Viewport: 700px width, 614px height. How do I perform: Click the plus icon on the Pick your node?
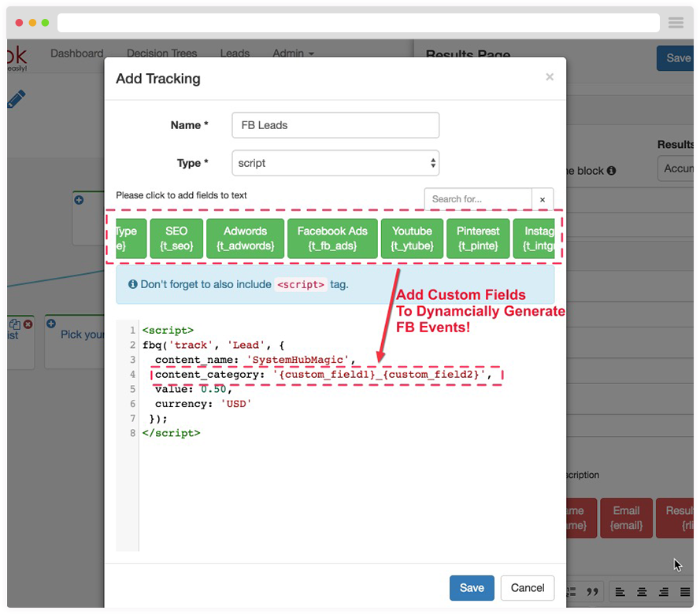point(51,324)
